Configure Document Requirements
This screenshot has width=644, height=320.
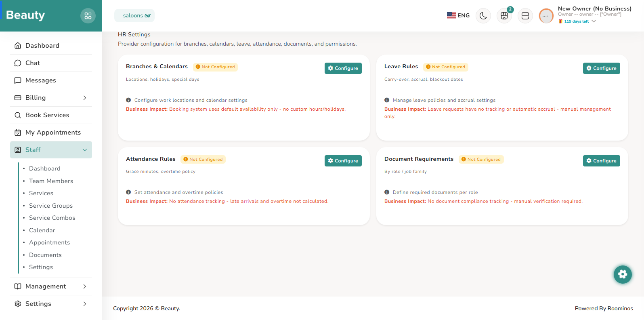pos(602,161)
